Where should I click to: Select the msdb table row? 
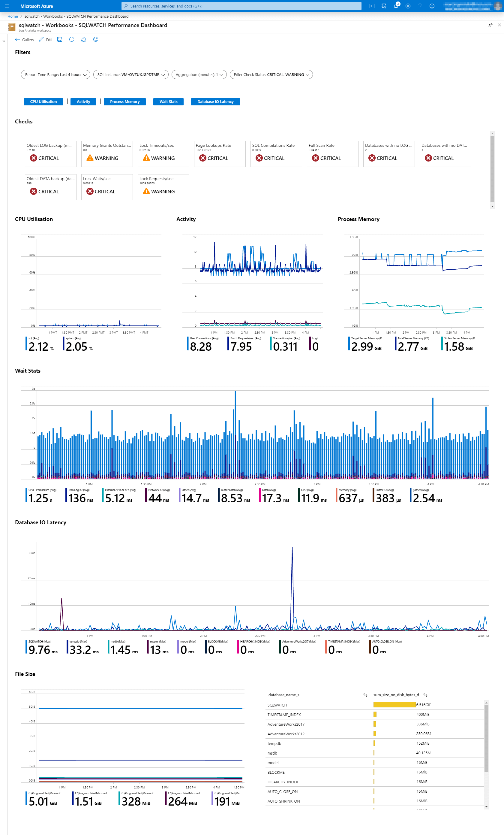(x=375, y=753)
